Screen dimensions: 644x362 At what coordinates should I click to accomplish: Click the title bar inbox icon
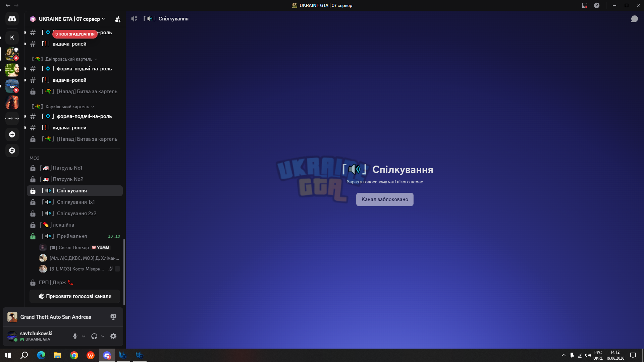[x=585, y=5]
